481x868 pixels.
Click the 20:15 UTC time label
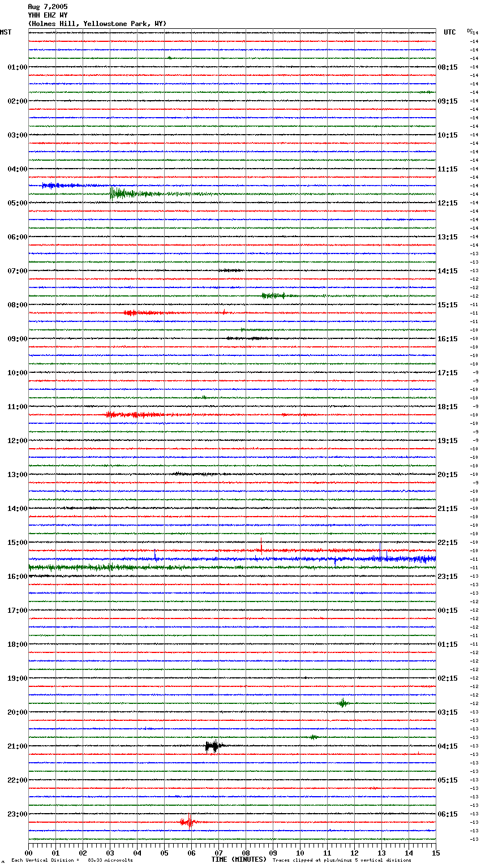pyautogui.click(x=448, y=475)
